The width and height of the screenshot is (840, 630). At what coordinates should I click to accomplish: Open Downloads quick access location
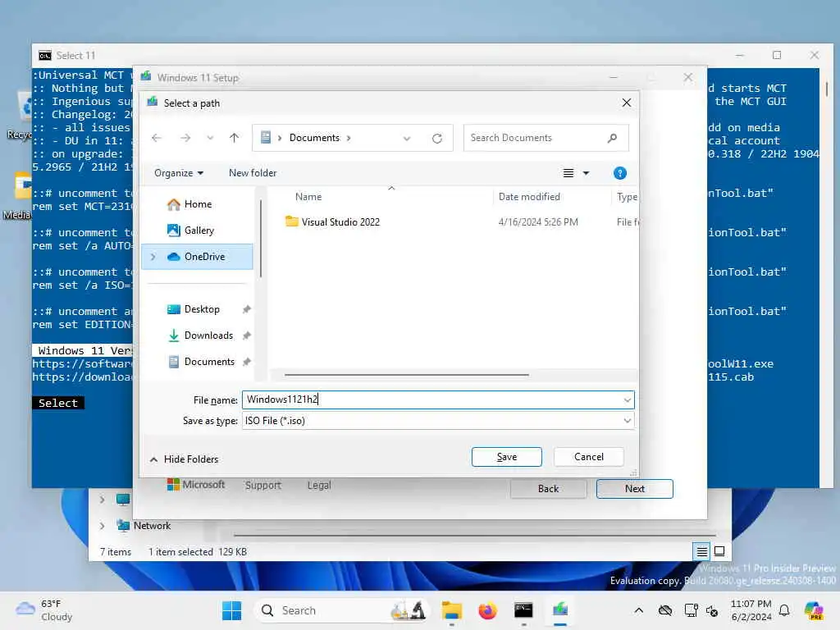pyautogui.click(x=208, y=336)
